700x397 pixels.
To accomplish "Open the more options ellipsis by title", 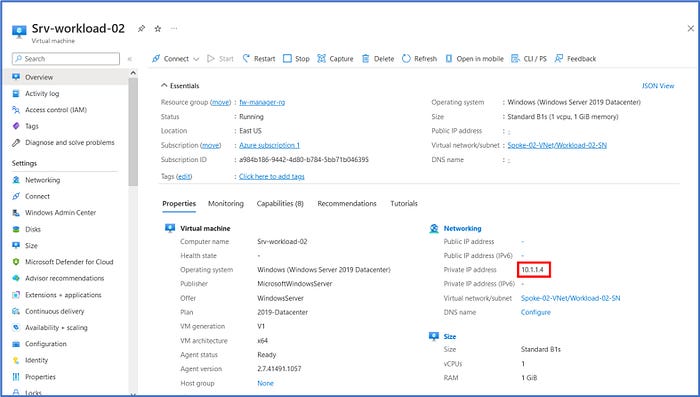I will pos(174,29).
